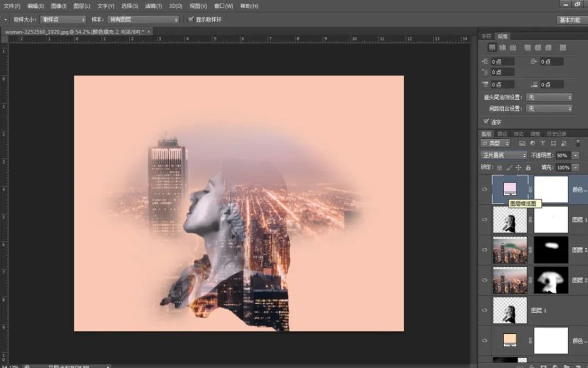588x368 pixels.
Task: Choose justify last line centered icon
Action: point(538,48)
